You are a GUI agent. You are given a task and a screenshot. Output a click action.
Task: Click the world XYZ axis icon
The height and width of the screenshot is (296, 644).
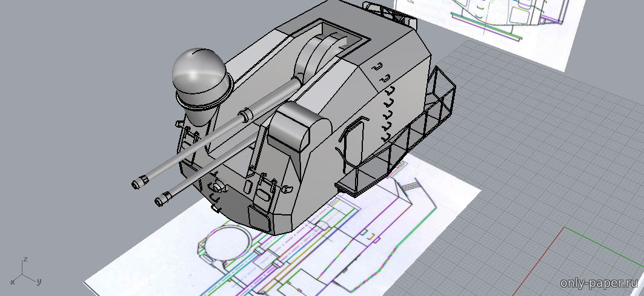tap(25, 272)
